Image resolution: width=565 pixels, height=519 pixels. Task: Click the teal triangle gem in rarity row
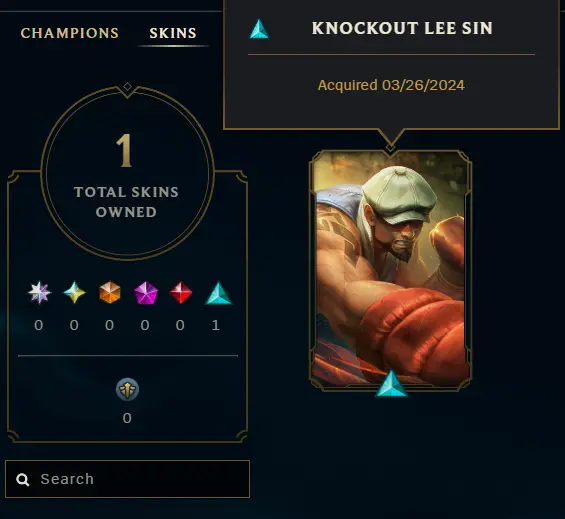tap(218, 293)
